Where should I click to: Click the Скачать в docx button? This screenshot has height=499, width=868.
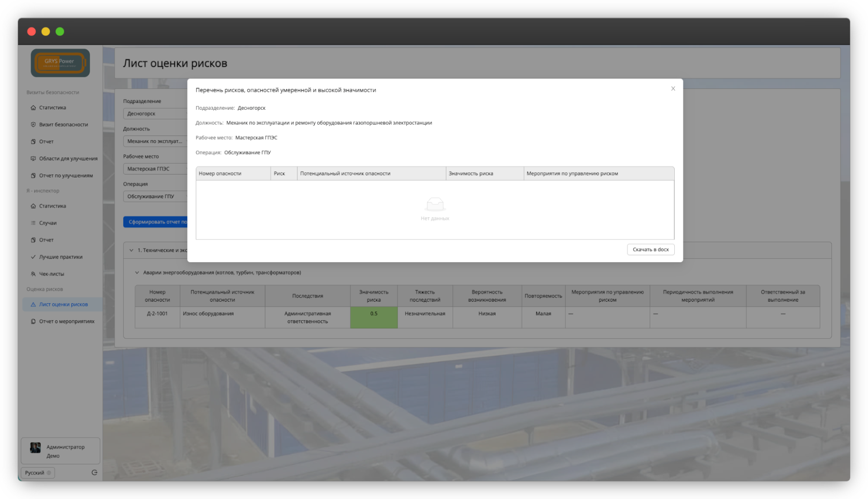[650, 249]
